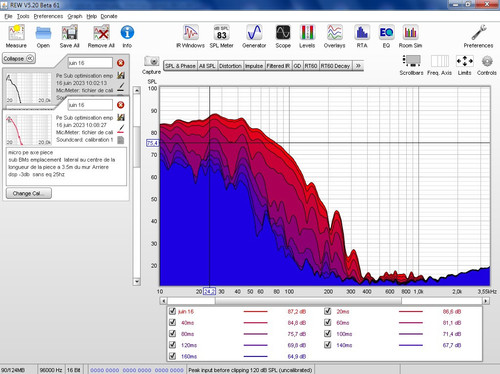Open the Tools menu
Viewport: 500px width, 374px height.
[23, 16]
